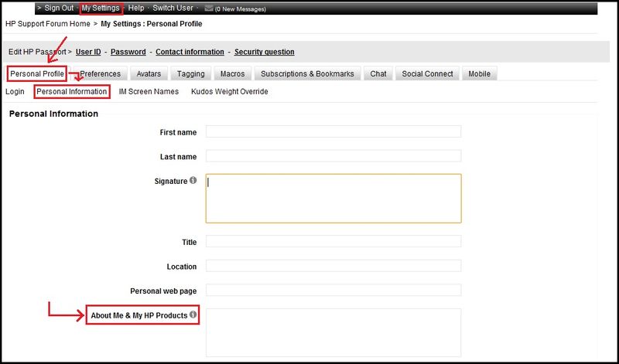Open the Macros tab
The height and width of the screenshot is (364, 619).
click(x=233, y=73)
